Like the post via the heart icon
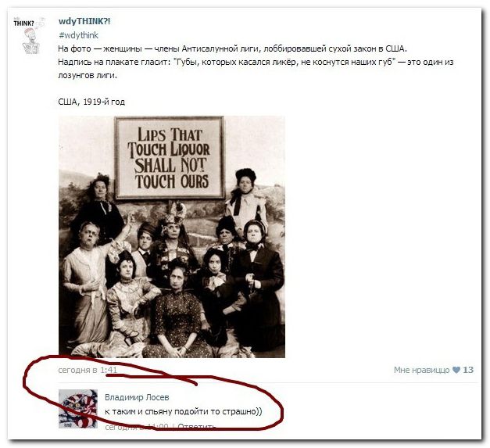The image size is (490, 448). click(x=456, y=370)
